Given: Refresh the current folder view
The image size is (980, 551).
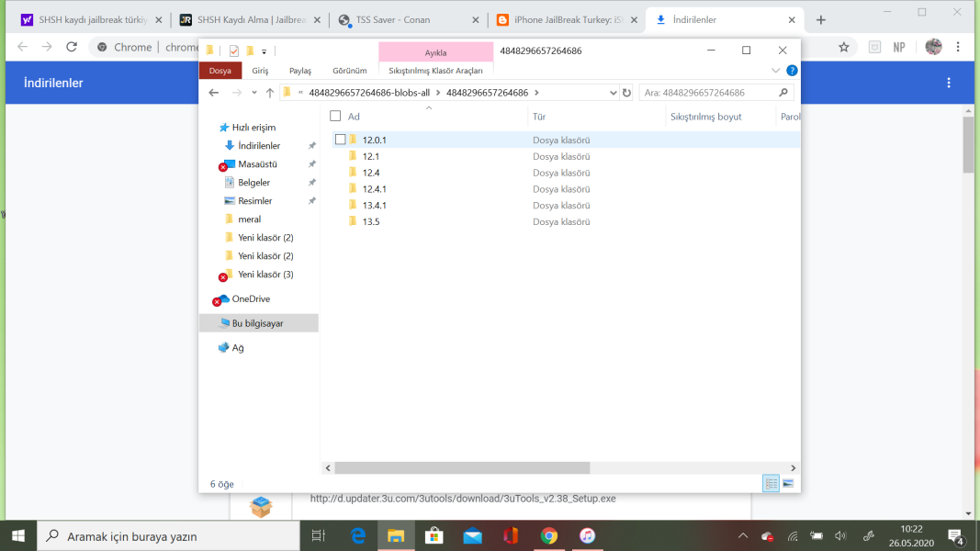Looking at the screenshot, I should 626,93.
